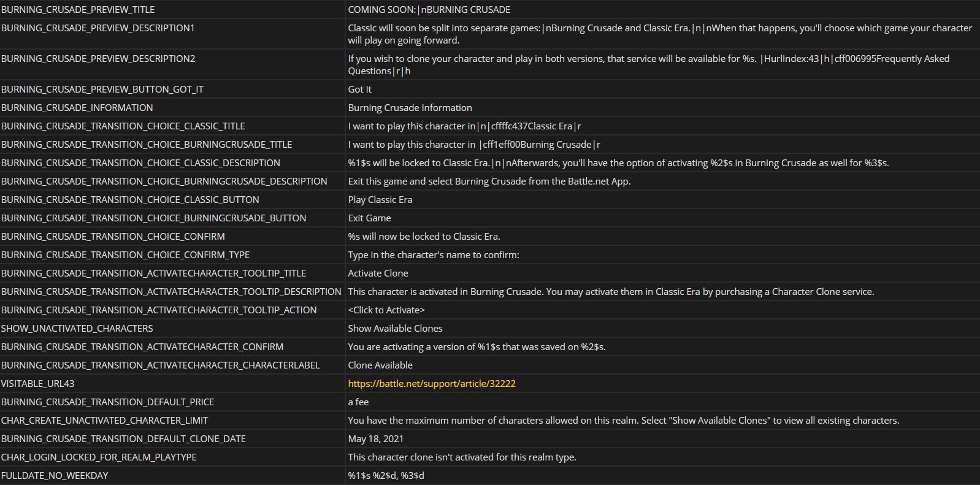Open the battle.net support article link

[432, 384]
